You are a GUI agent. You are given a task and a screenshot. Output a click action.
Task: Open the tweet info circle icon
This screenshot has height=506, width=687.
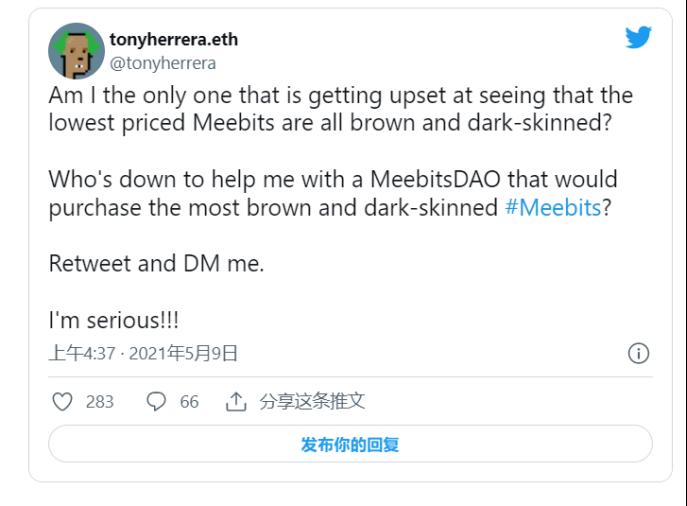[x=638, y=353]
